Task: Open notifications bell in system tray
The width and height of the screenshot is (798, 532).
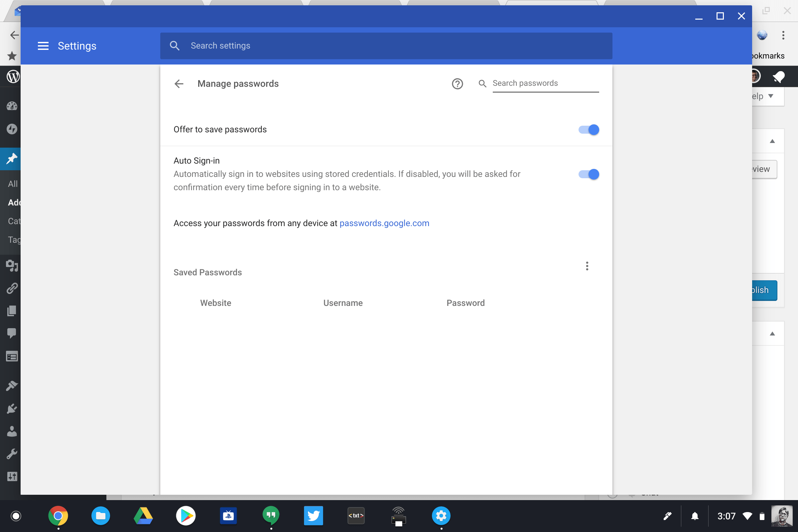Action: coord(695,516)
